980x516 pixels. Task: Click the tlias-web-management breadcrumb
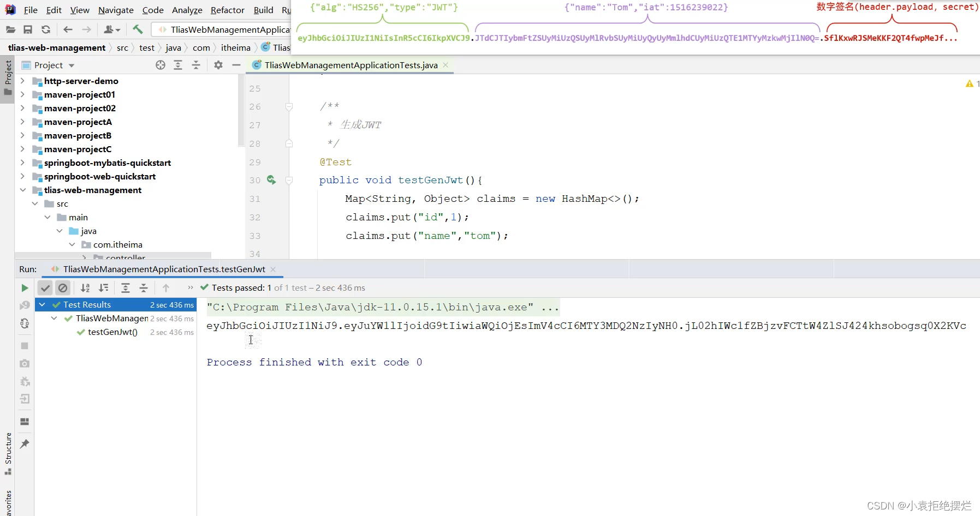57,47
